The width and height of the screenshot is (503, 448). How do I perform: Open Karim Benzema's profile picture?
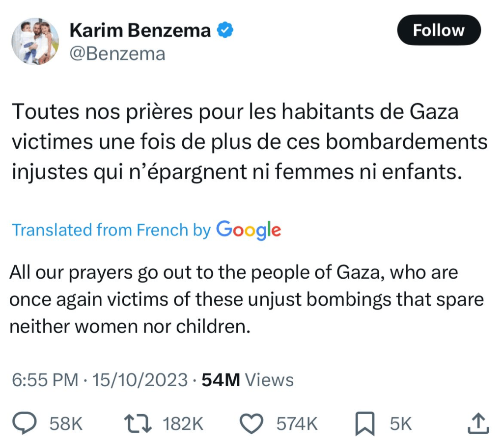[35, 42]
